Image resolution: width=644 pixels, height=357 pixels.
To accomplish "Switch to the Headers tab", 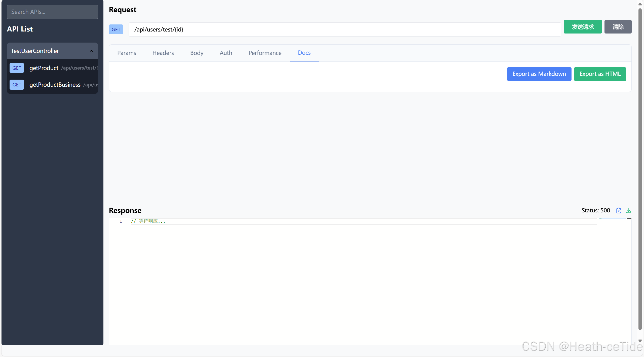I will coord(163,53).
